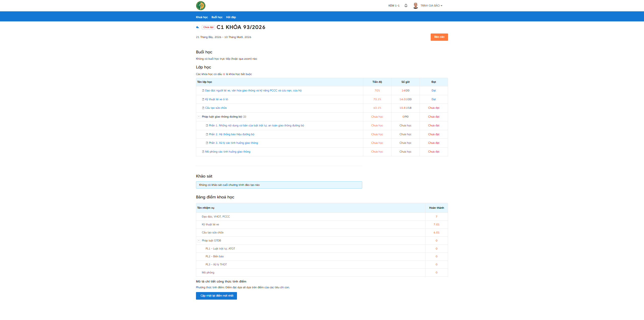The height and width of the screenshot is (320, 644).
Task: Click document icon beside Phần 3
Action: pos(207,143)
